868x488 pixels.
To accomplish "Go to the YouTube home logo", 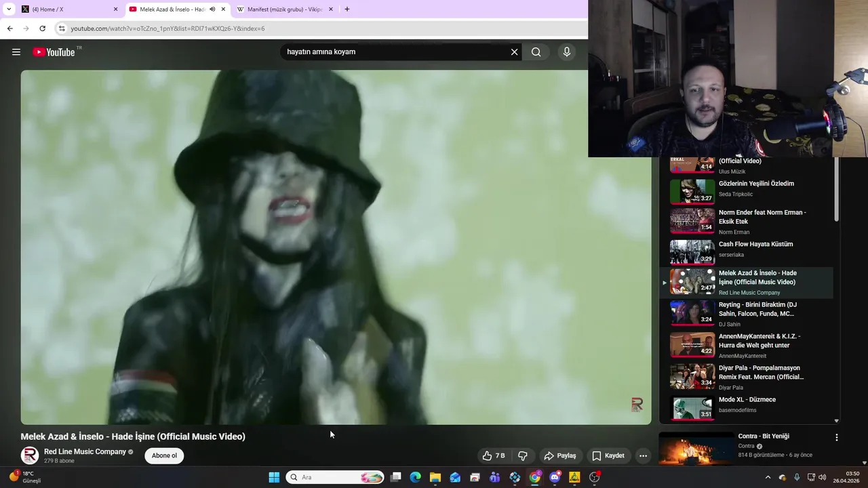I will tap(54, 52).
